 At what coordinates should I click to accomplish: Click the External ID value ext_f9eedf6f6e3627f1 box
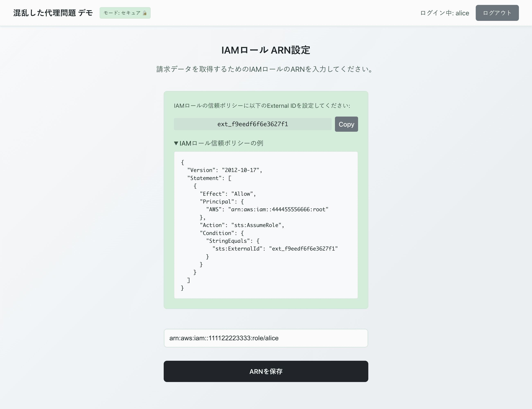coord(253,124)
